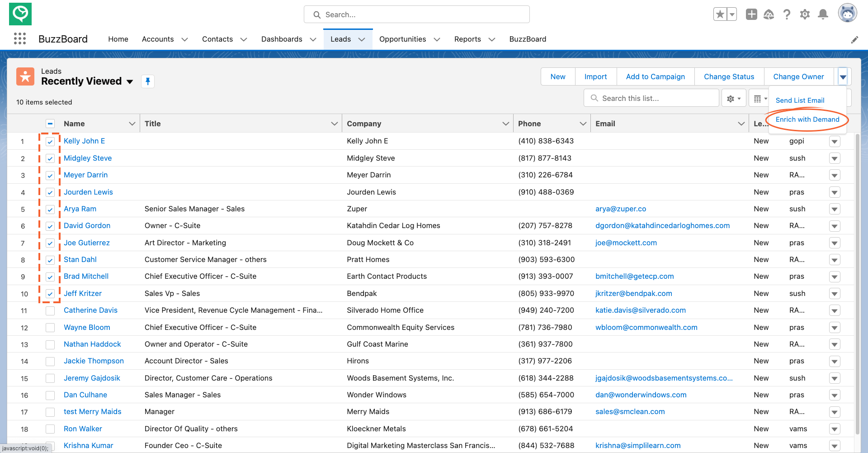This screenshot has height=453, width=868.
Task: Collapse the more actions dropdown button
Action: (843, 77)
